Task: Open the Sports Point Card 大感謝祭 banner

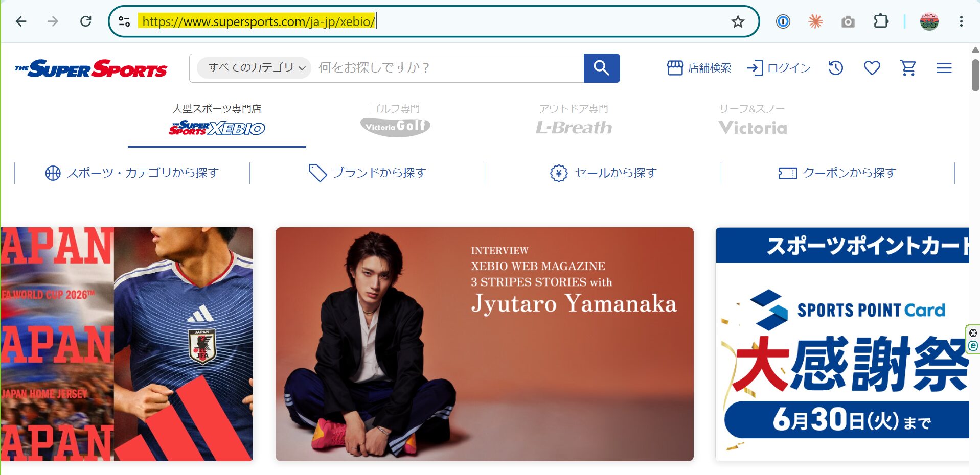Action: point(842,344)
